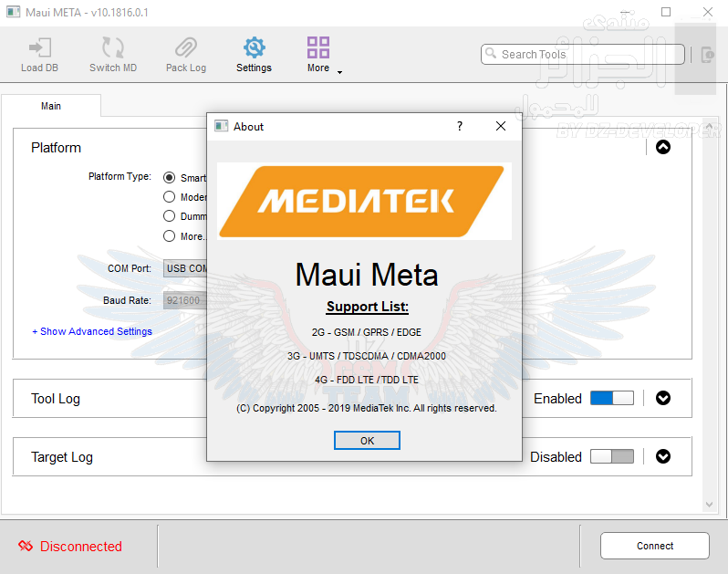Click the Search Tools input field
728x574 pixels.
coord(583,55)
